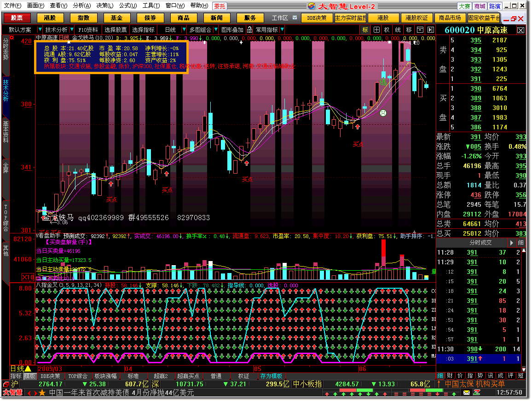Click the red left arrow in news ticker
Viewport: 532px width, 401px height.
(29, 393)
